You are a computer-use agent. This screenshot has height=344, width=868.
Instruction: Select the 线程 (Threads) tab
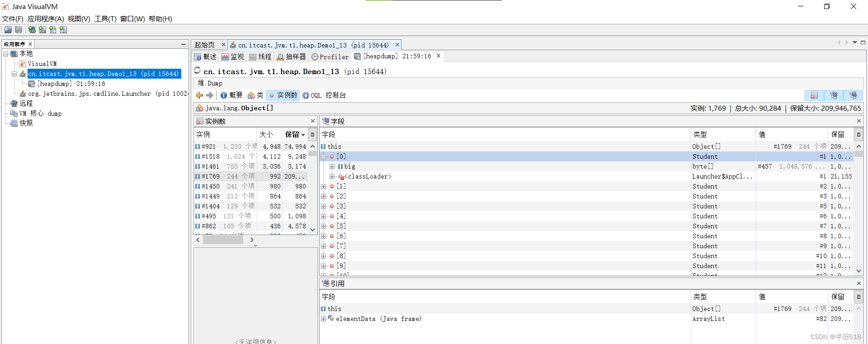click(x=260, y=57)
